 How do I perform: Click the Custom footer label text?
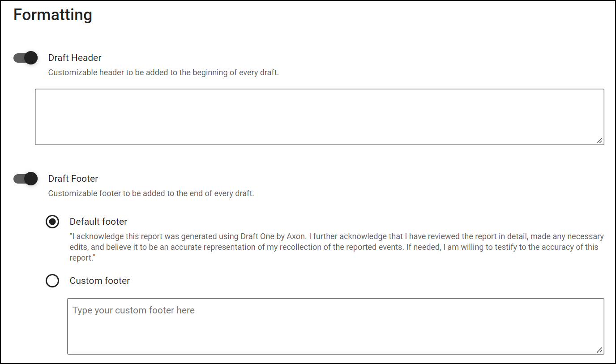point(99,281)
